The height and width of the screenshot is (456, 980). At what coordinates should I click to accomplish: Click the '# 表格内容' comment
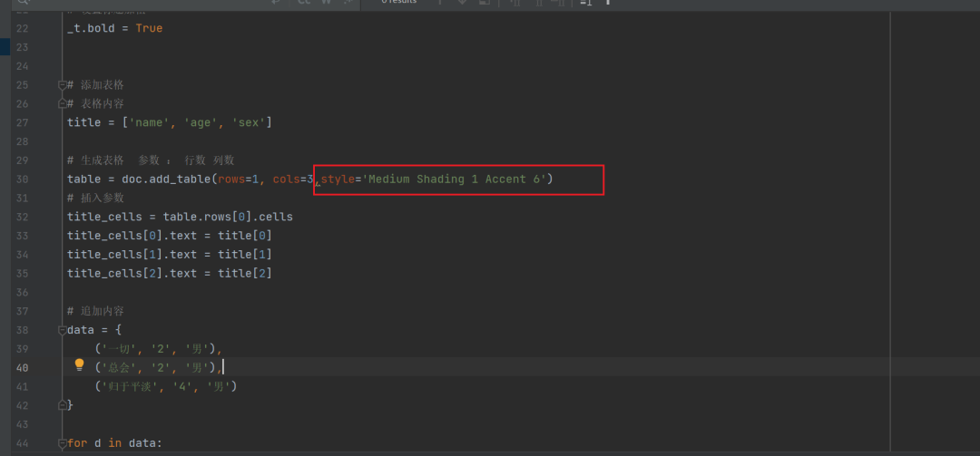pyautogui.click(x=95, y=103)
